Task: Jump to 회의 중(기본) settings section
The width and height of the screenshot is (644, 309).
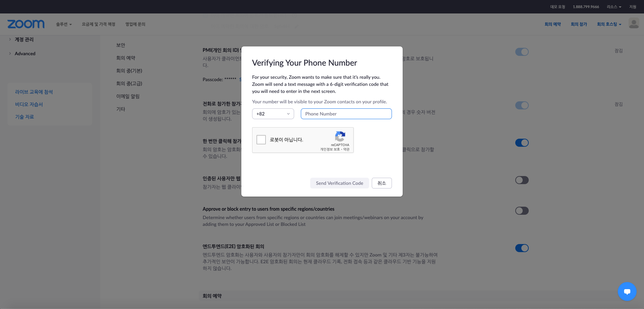Action: (129, 71)
